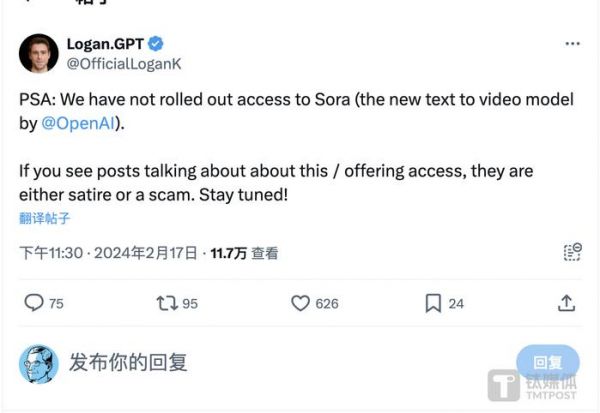This screenshot has height=413, width=600.
Task: Open the reader view icon beside views
Action: tap(573, 252)
